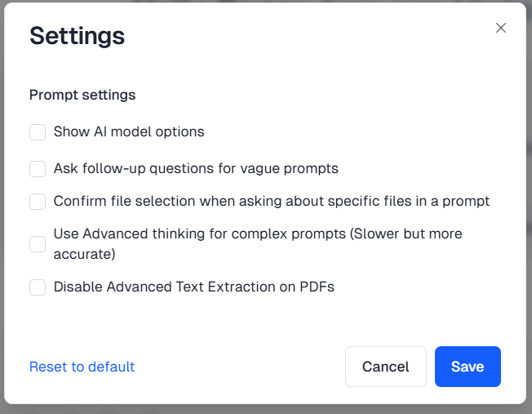
Task: Click the word "accurate)" on the wrapped line
Action: [85, 254]
